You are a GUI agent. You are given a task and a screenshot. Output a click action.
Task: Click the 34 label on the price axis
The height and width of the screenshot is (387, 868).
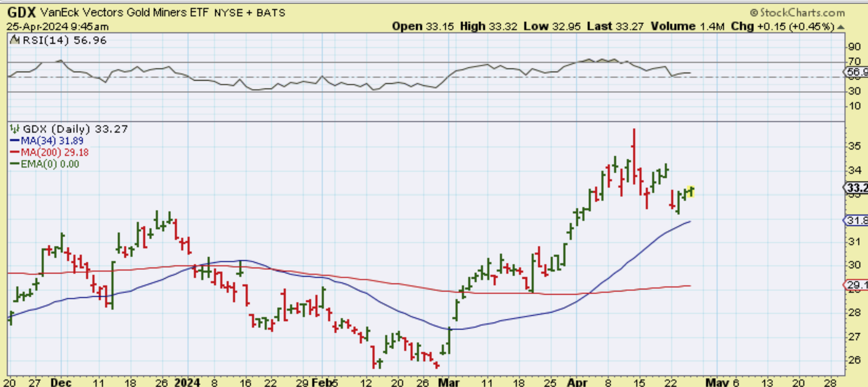(854, 170)
